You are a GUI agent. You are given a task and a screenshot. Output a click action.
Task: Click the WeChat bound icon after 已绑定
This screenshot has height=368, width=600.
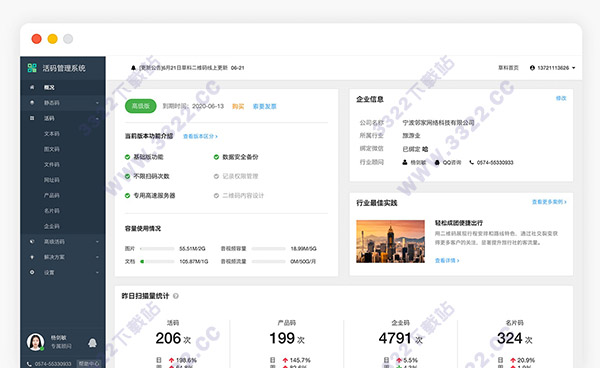click(x=425, y=149)
